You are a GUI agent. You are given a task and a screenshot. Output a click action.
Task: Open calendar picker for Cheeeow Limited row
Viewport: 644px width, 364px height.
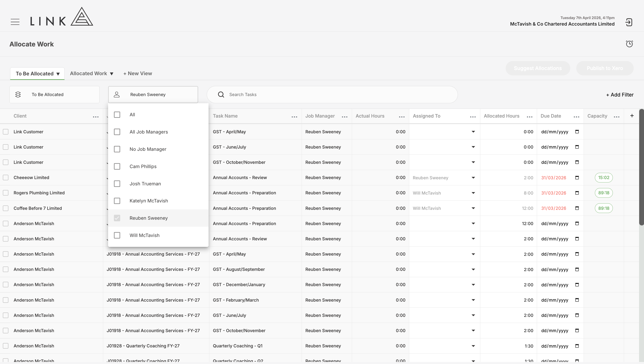(x=577, y=178)
